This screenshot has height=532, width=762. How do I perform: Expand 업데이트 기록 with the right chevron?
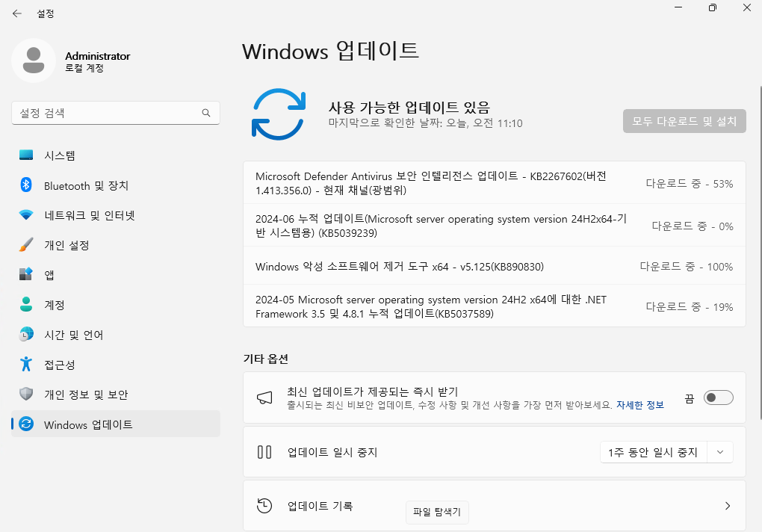click(728, 506)
